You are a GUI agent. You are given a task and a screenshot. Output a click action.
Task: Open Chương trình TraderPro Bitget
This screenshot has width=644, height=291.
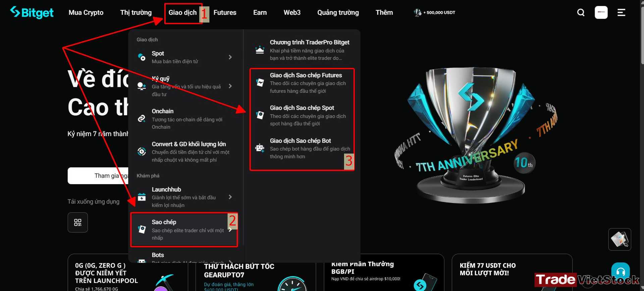click(x=302, y=50)
